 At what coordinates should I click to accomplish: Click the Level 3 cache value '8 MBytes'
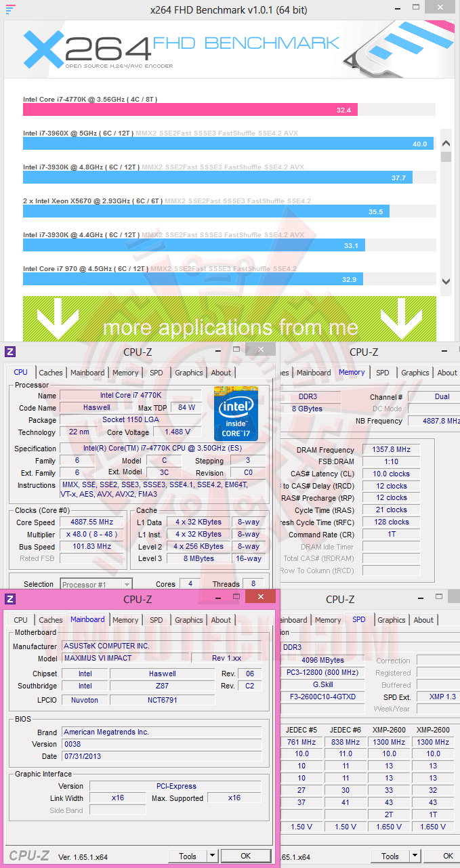pos(197,559)
